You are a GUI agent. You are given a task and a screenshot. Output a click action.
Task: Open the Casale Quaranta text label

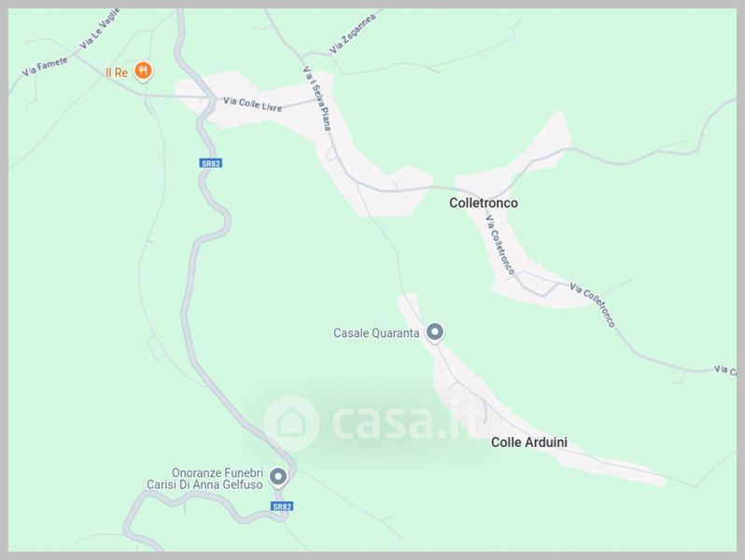[x=376, y=333]
